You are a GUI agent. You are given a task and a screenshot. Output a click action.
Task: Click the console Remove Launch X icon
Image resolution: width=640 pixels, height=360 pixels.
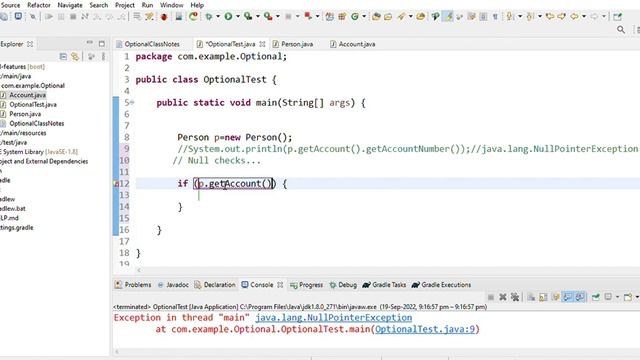click(503, 297)
